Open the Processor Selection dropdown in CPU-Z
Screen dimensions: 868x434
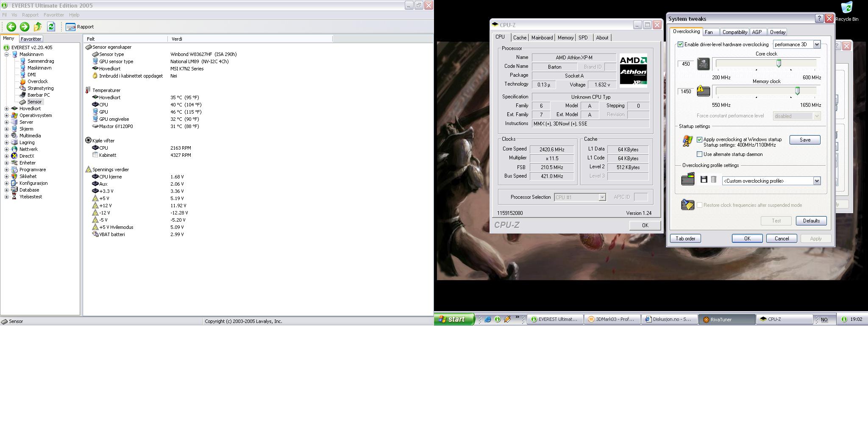pos(602,197)
